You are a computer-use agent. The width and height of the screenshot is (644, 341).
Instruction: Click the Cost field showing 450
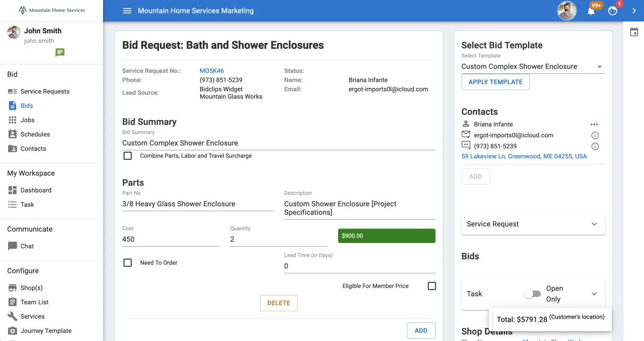tap(171, 240)
